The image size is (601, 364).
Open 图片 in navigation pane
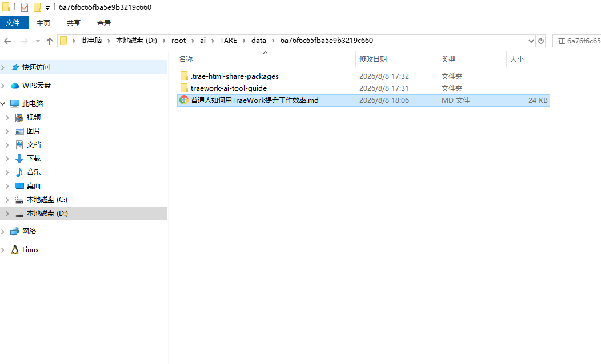[x=34, y=131]
